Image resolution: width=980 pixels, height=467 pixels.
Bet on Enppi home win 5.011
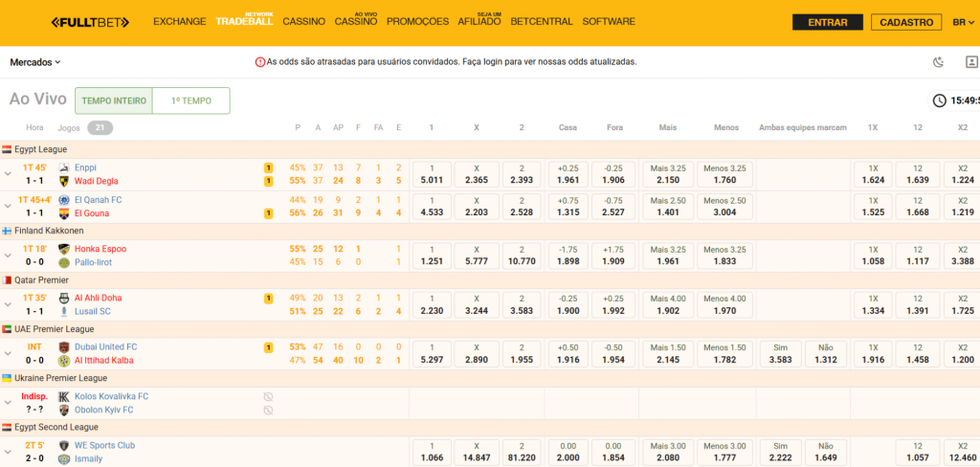431,174
